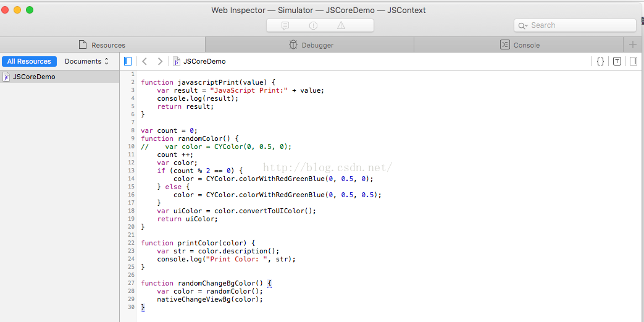Click 'return uiColor;' statement
This screenshot has width=644, height=322.
[x=188, y=219]
